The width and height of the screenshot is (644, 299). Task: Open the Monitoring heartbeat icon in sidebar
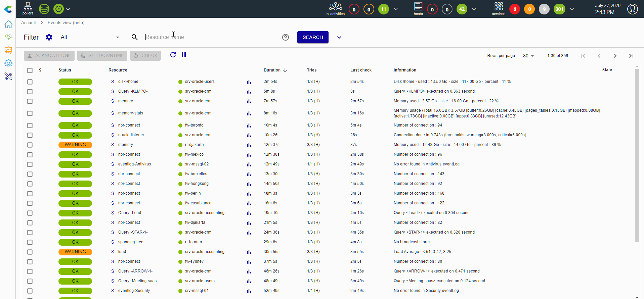point(8,37)
